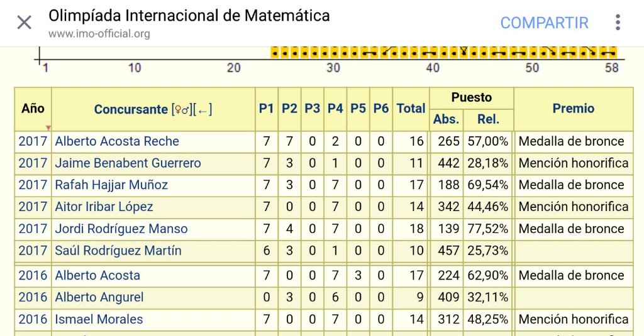Screen dimensions: 644x336
Task: Sort table by Total column
Action: click(x=411, y=108)
